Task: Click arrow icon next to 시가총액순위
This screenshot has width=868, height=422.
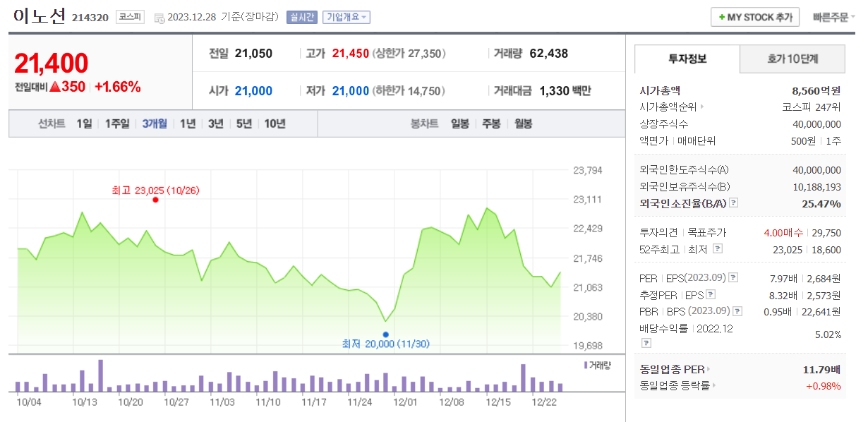Action: click(x=702, y=107)
